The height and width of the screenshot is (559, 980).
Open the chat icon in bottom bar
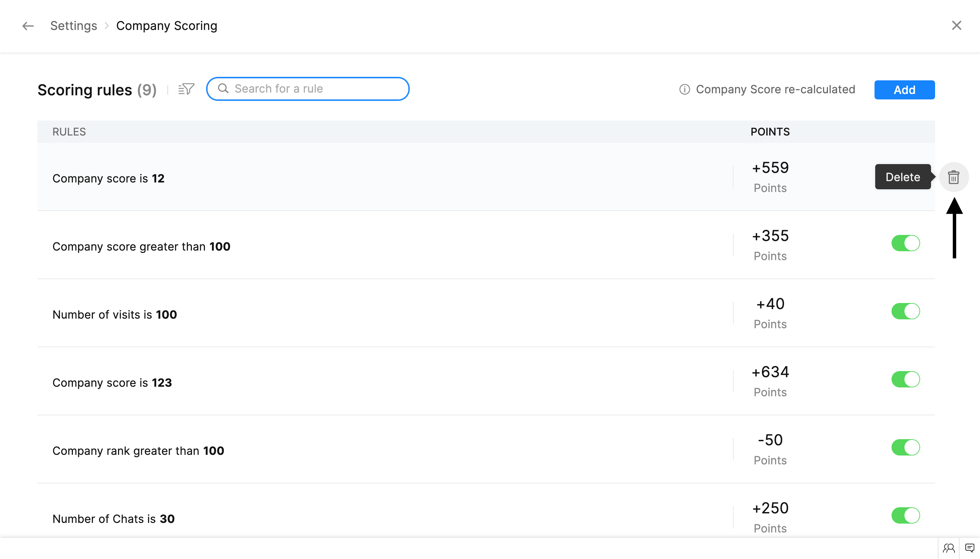[970, 548]
